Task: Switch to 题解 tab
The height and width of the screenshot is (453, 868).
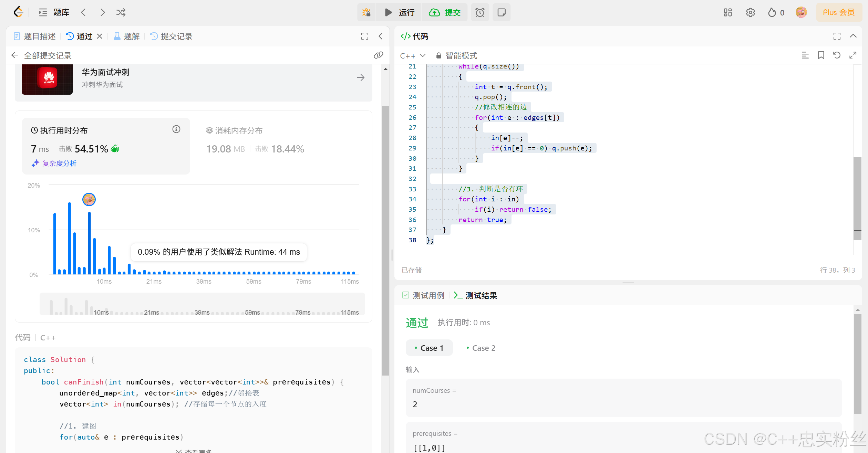Action: (x=126, y=36)
